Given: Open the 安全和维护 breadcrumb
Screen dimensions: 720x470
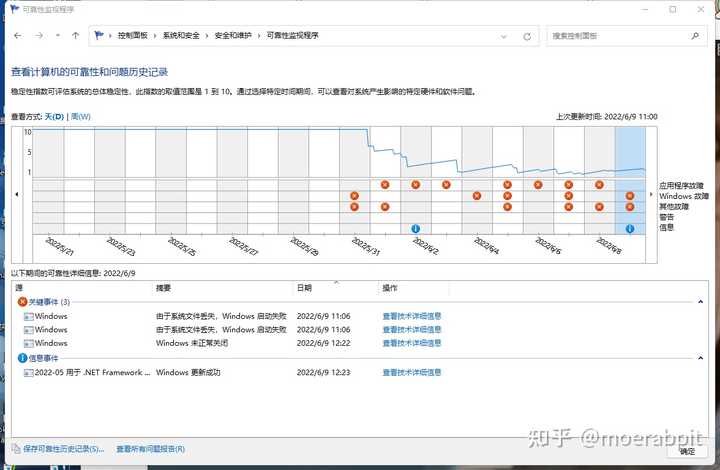Looking at the screenshot, I should click(233, 35).
